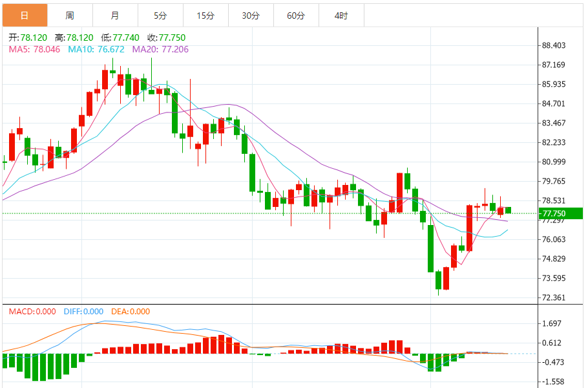Click the -1.558 MACD axis label

pyautogui.click(x=552, y=382)
